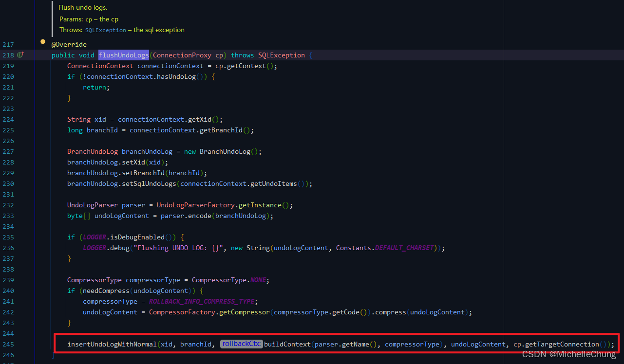Click SQLException in the method's throws clause

[282, 55]
